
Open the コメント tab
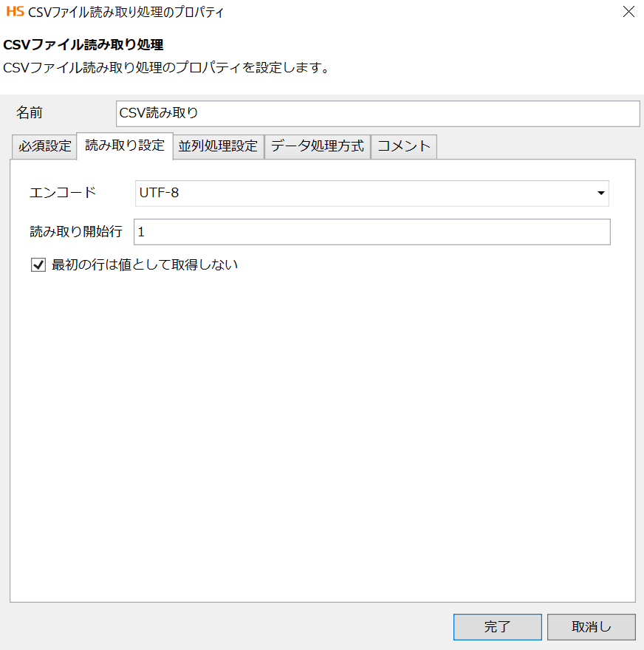tap(404, 146)
